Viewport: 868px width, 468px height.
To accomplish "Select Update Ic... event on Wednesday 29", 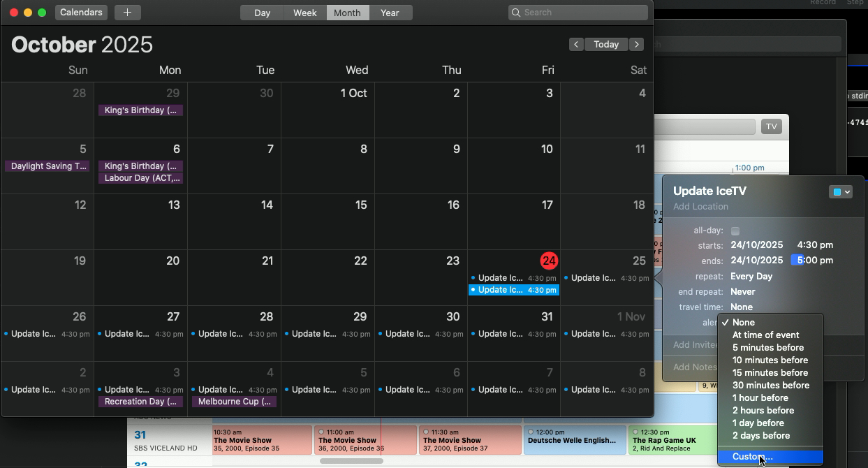I will pyautogui.click(x=328, y=334).
